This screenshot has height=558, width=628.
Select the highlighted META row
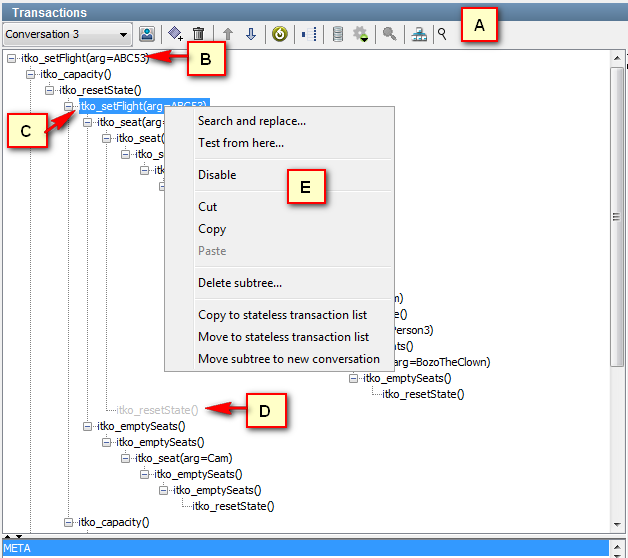coord(306,548)
